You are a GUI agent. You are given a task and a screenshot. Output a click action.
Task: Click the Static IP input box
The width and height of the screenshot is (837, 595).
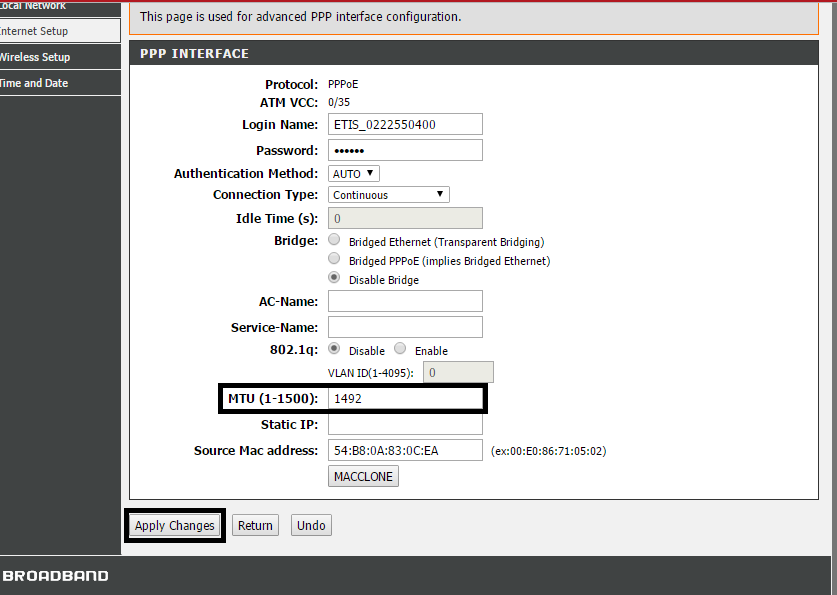tap(405, 425)
